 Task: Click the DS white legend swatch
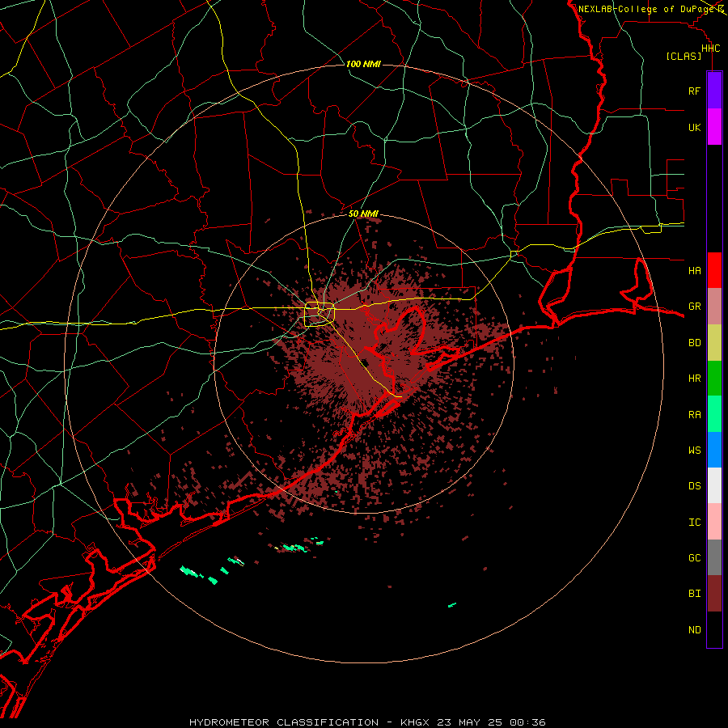[714, 485]
